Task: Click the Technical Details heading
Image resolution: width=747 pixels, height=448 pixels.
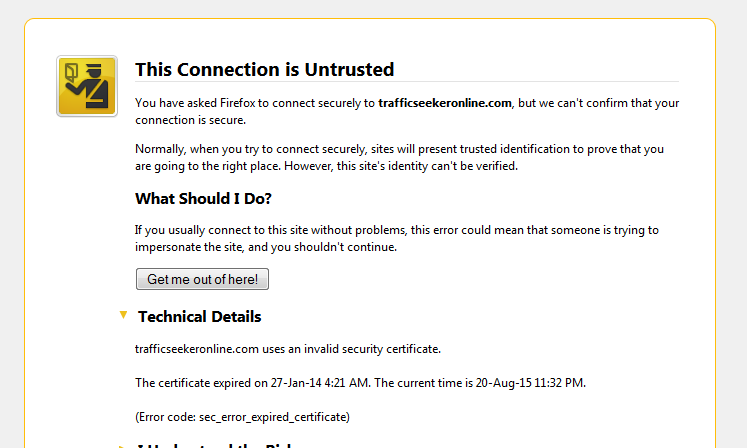Action: pyautogui.click(x=200, y=316)
